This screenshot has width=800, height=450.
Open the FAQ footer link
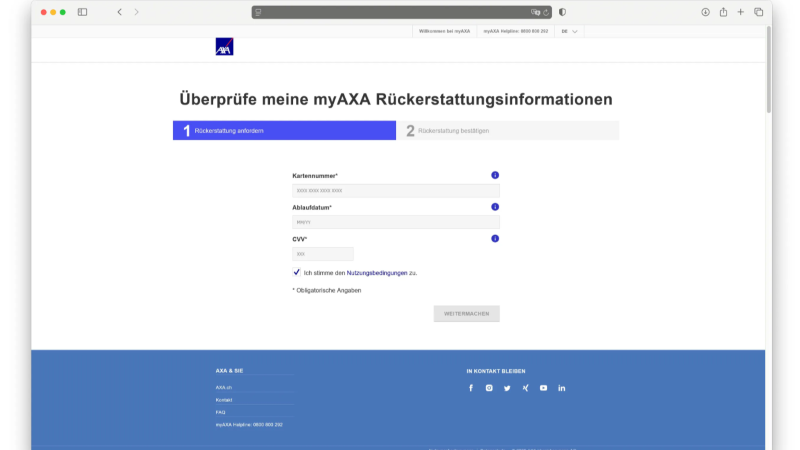(220, 412)
